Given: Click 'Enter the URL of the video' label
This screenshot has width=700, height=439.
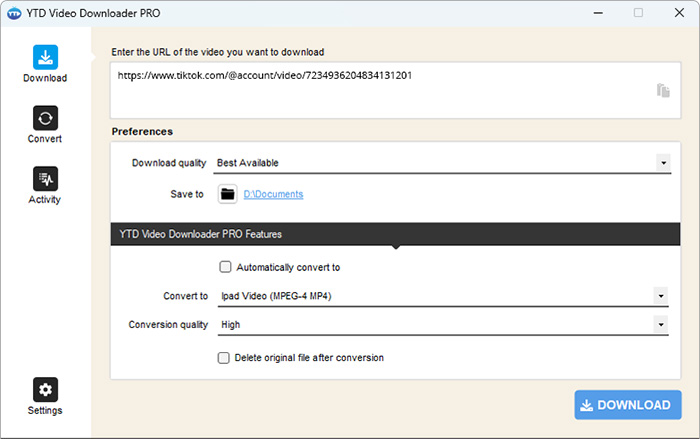Looking at the screenshot, I should 218,52.
